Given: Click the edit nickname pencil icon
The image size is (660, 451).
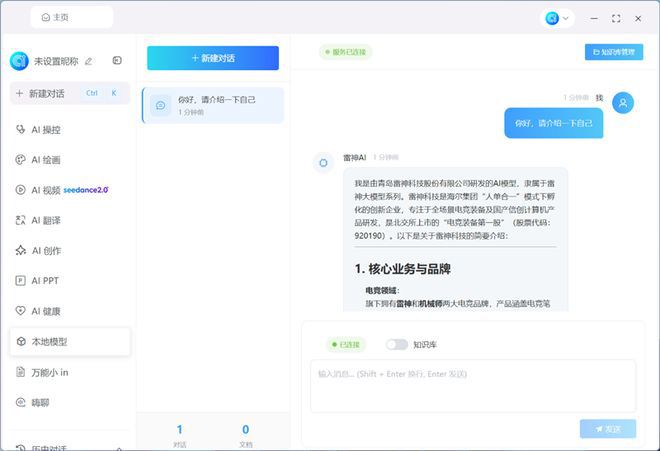Looking at the screenshot, I should (88, 61).
